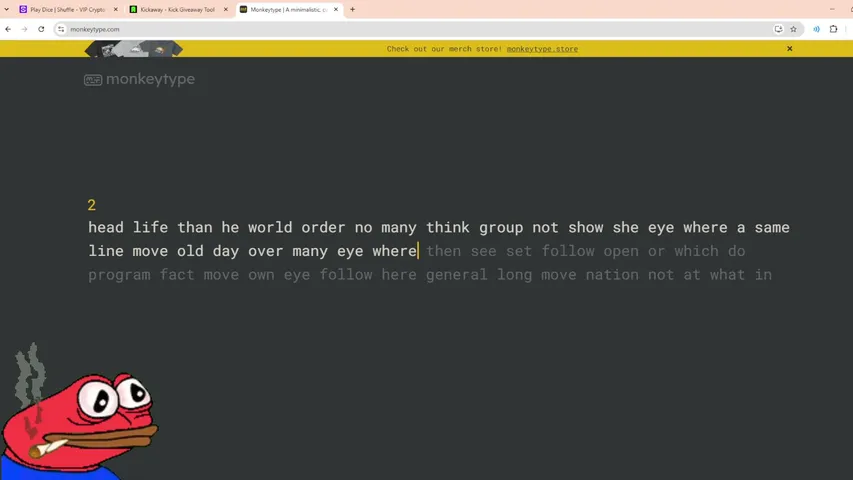Dismiss the merch store banner
The width and height of the screenshot is (853, 480).
(x=790, y=49)
